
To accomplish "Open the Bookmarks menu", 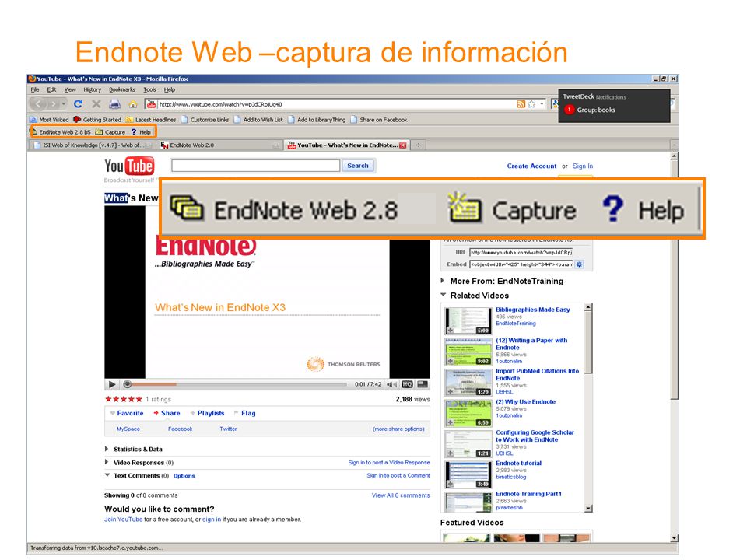I will 122,89.
